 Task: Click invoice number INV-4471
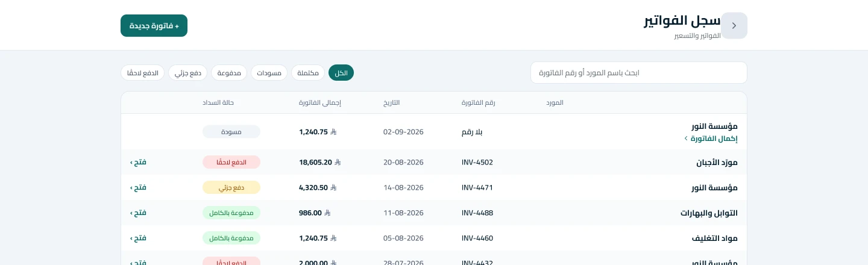click(x=477, y=187)
